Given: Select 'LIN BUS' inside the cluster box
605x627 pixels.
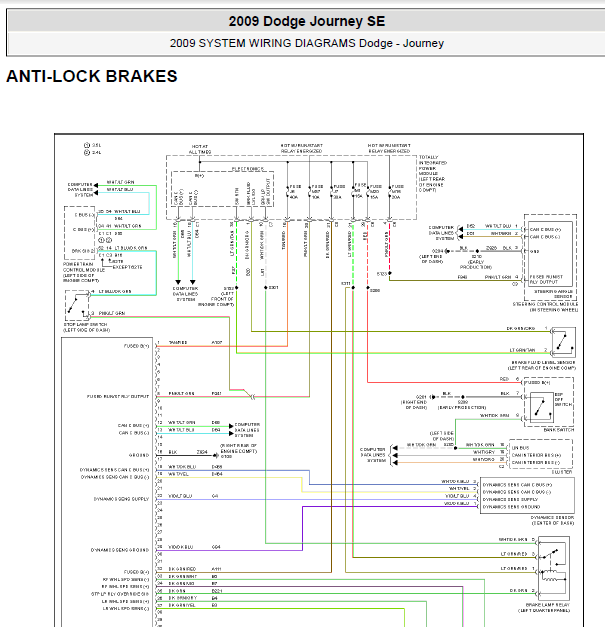Looking at the screenshot, I should coord(521,448).
